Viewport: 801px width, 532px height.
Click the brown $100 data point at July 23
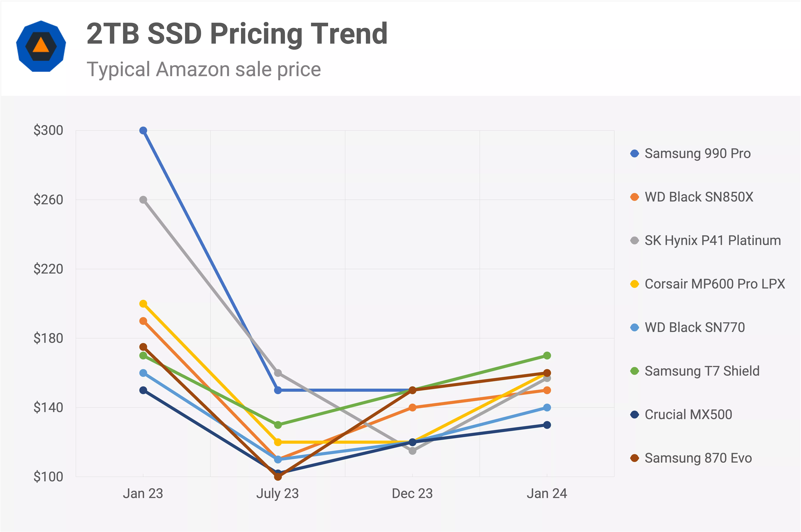point(278,477)
